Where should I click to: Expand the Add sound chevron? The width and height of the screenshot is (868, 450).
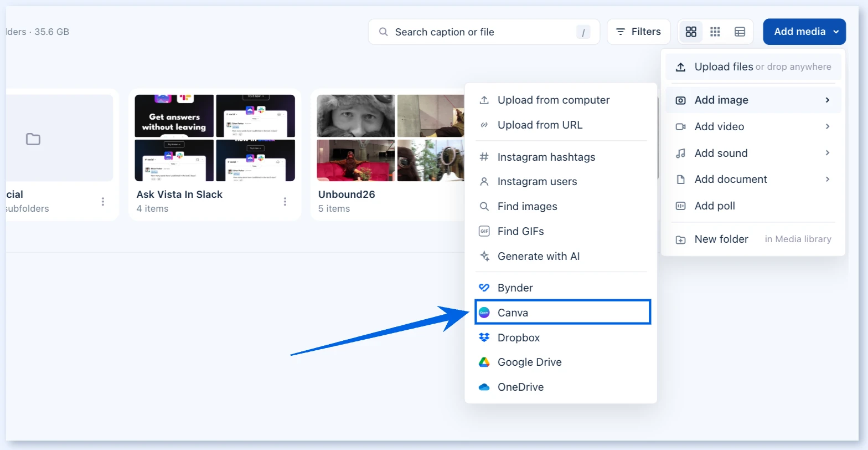828,153
